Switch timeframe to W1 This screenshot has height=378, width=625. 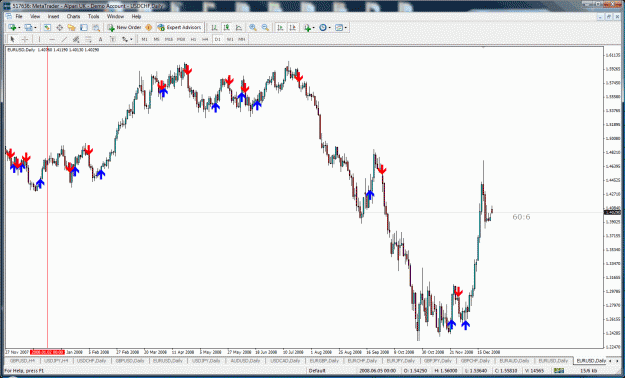point(230,39)
